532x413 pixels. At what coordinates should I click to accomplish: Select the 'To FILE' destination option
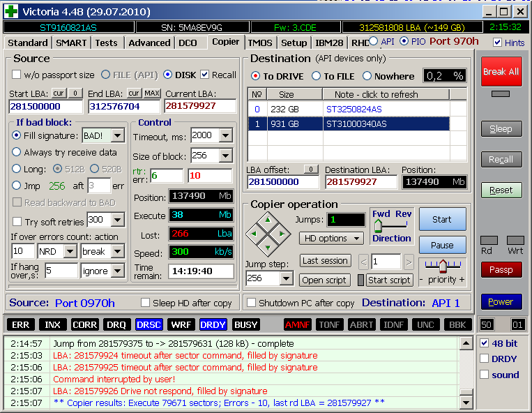317,76
